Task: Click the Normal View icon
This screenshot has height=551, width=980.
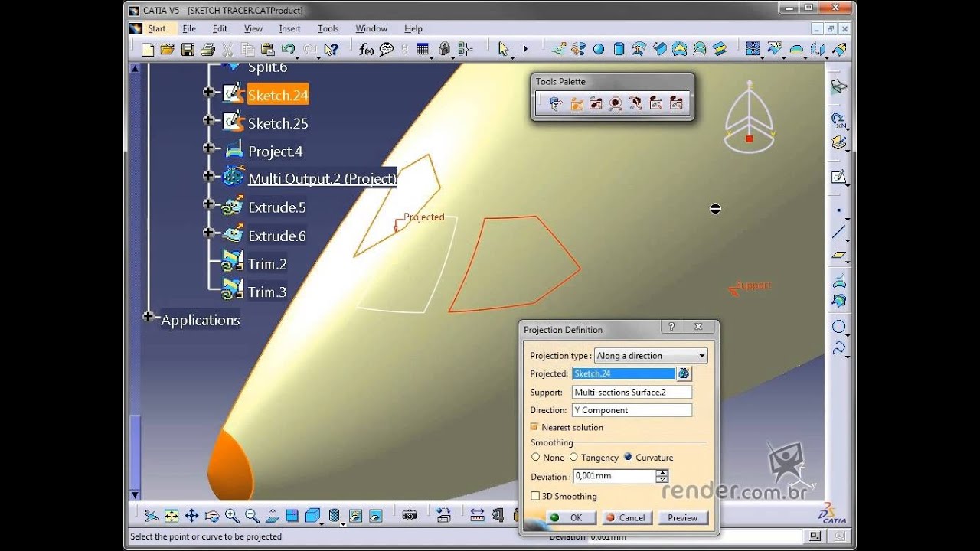Action: (272, 516)
